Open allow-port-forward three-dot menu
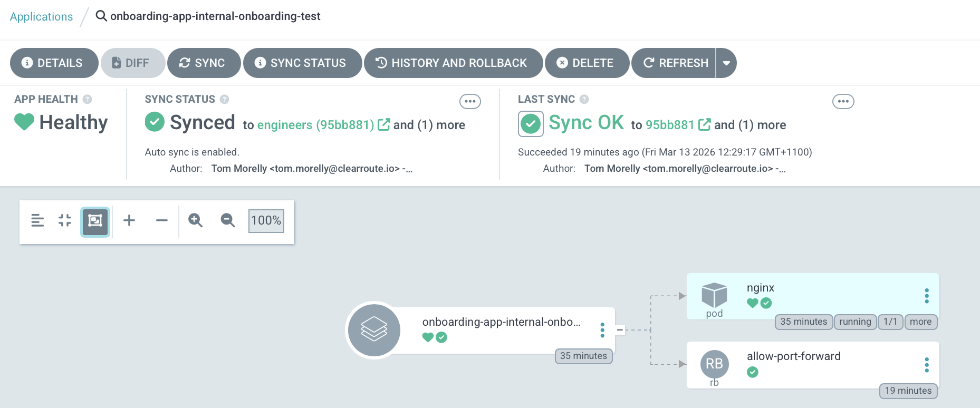 (x=926, y=365)
